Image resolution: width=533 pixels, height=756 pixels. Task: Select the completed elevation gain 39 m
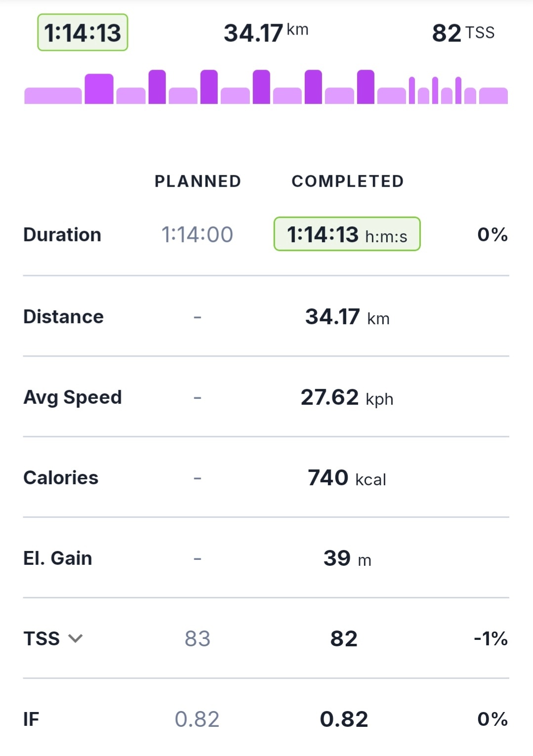[x=347, y=558]
